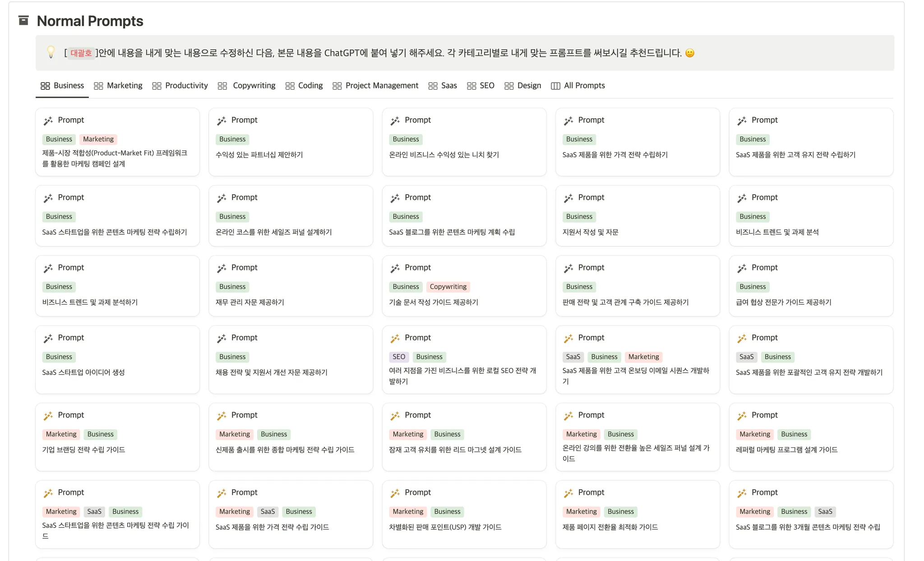The width and height of the screenshot is (924, 561).
Task: Switch to the Productivity tab
Action: [x=186, y=86]
